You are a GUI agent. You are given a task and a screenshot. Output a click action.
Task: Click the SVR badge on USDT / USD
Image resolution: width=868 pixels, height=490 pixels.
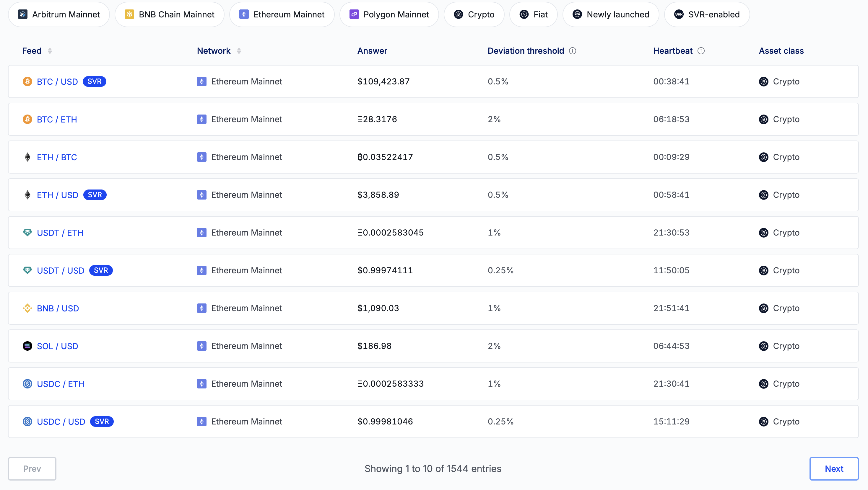(x=101, y=270)
